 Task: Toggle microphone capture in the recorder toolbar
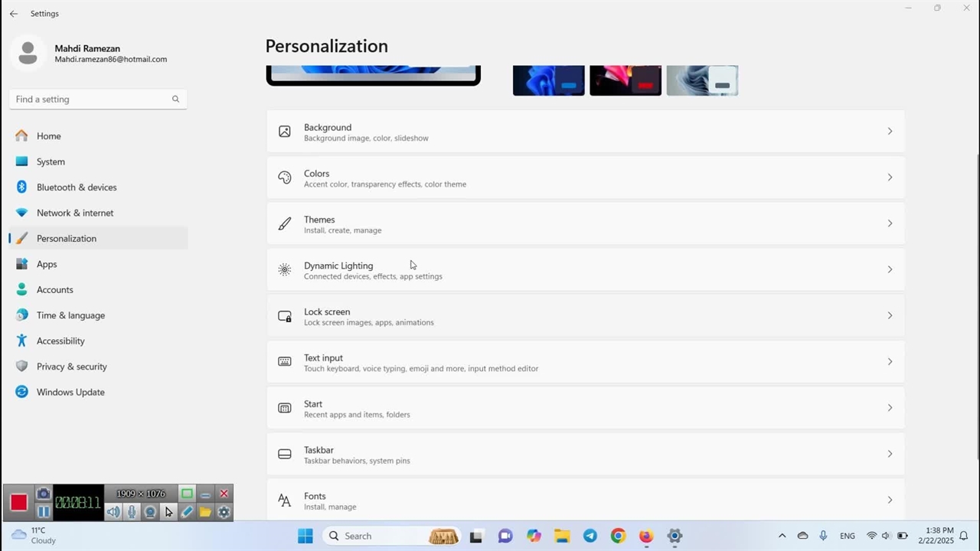[132, 512]
